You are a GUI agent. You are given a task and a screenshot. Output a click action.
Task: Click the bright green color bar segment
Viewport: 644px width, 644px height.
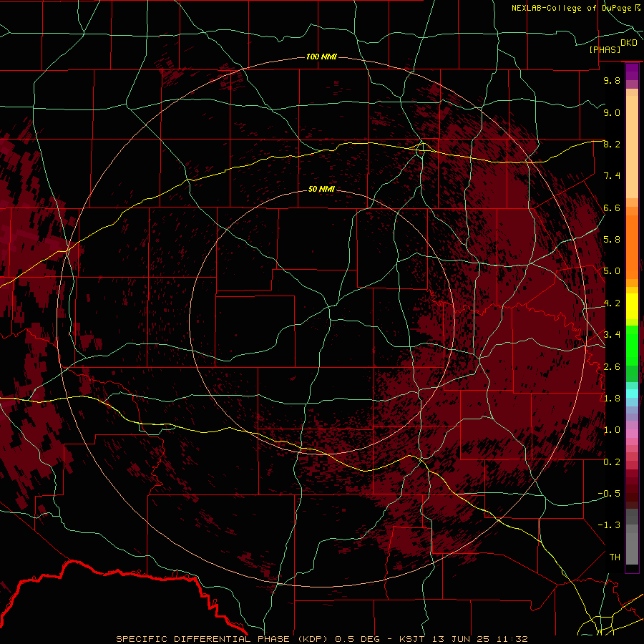coord(632,345)
